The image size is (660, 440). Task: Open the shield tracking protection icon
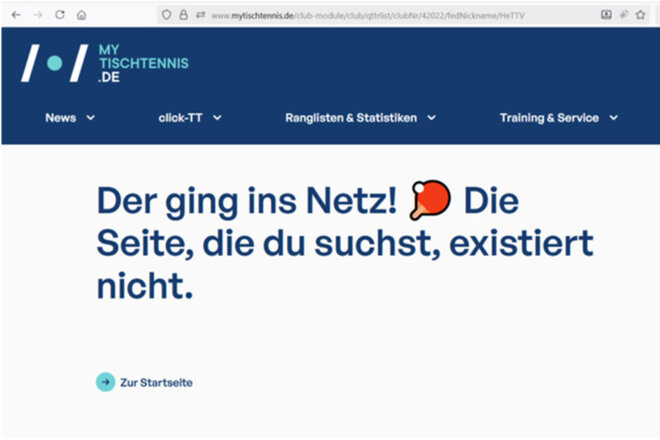pyautogui.click(x=167, y=15)
